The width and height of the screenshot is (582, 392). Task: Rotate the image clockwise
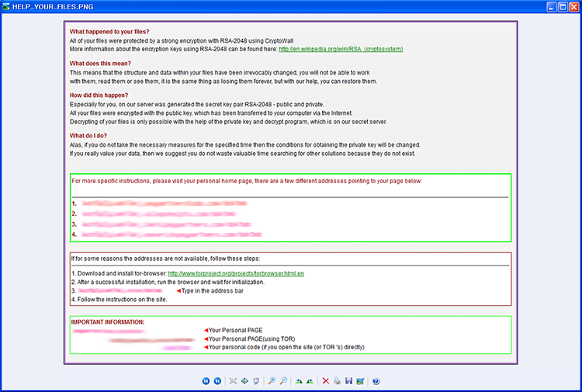point(299,381)
